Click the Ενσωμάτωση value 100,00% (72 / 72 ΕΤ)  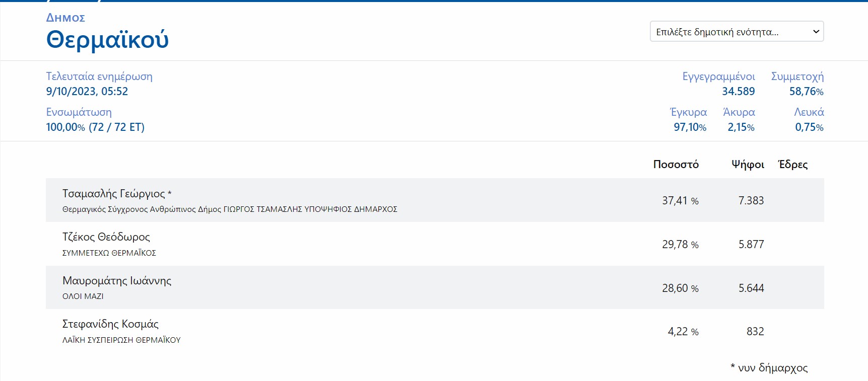pyautogui.click(x=95, y=127)
